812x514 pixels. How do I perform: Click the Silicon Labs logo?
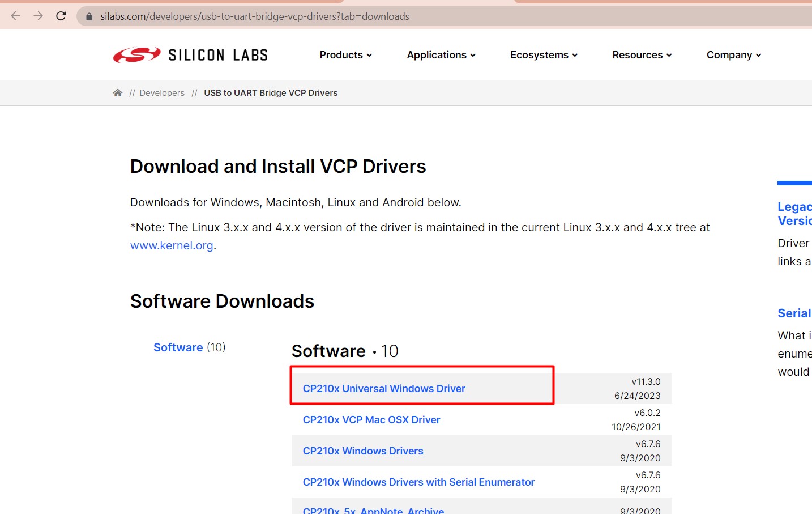(x=190, y=55)
